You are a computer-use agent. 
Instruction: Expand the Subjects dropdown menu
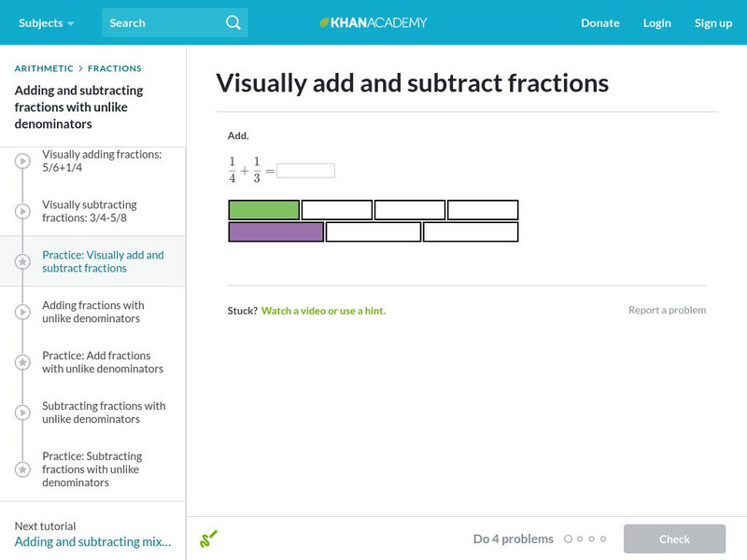coord(47,22)
